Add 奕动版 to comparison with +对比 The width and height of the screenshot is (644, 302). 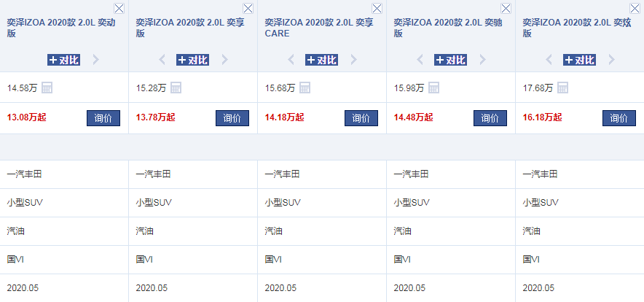pos(63,60)
